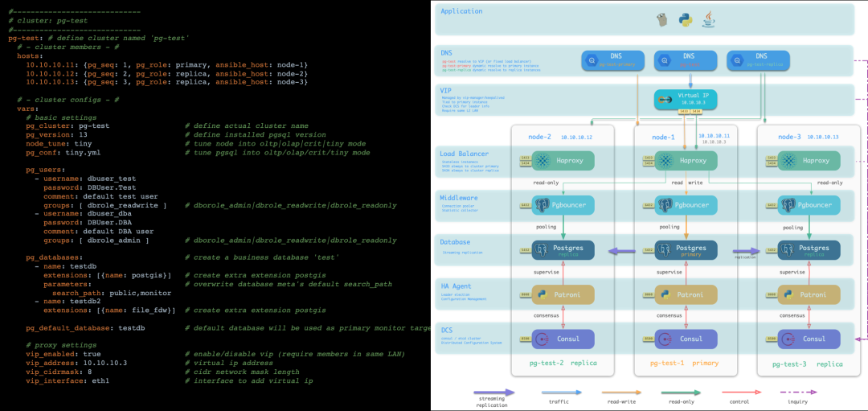Click the 5434 port tag under Virtual IP
Viewport: 868px width, 411px height.
(x=696, y=112)
